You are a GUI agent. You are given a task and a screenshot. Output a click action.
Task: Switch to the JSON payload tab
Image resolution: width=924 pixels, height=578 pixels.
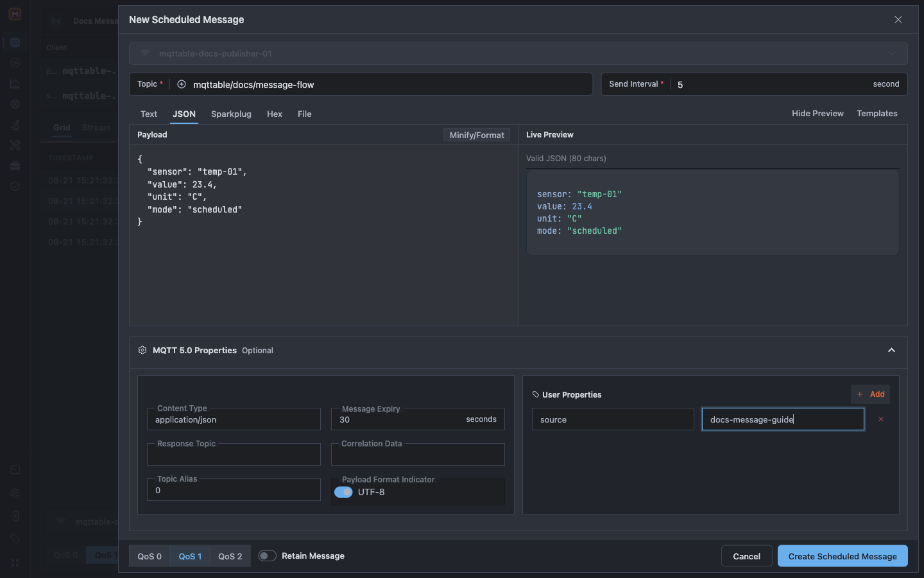[184, 114]
